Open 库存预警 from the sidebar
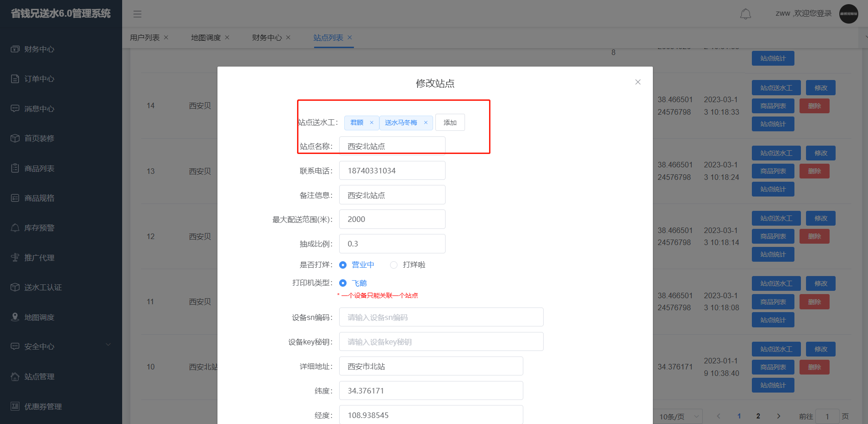The image size is (868, 424). pos(39,228)
